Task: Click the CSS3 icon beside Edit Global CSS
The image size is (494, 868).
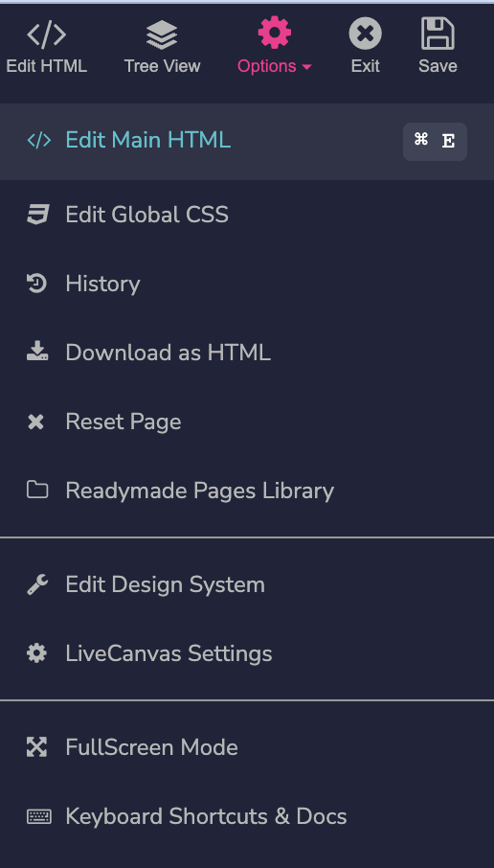Action: click(37, 215)
